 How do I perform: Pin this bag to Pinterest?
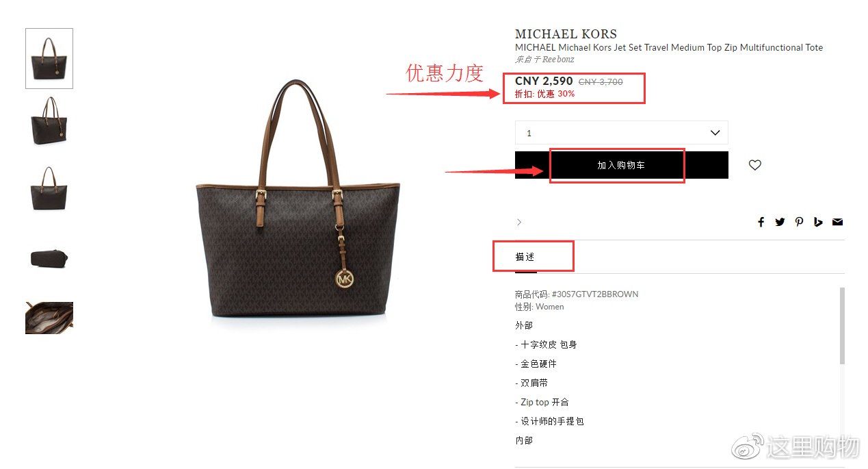[x=799, y=222]
